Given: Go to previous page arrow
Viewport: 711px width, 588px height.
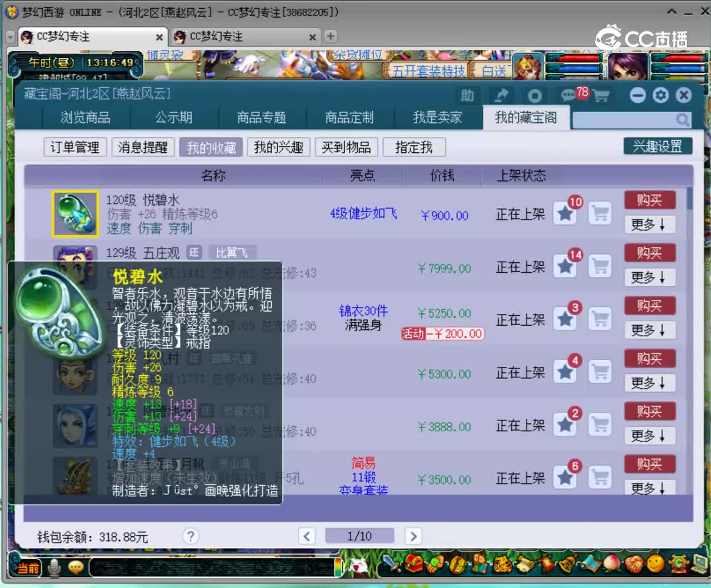Looking at the screenshot, I should [307, 536].
